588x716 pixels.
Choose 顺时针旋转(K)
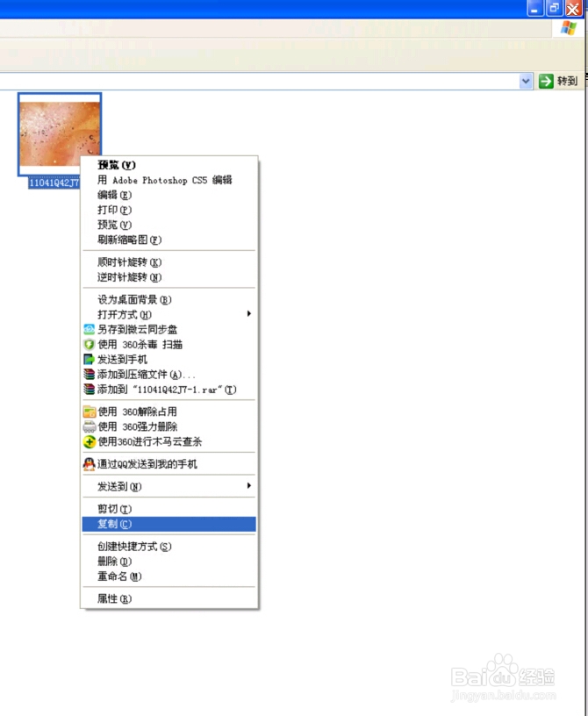click(x=169, y=262)
